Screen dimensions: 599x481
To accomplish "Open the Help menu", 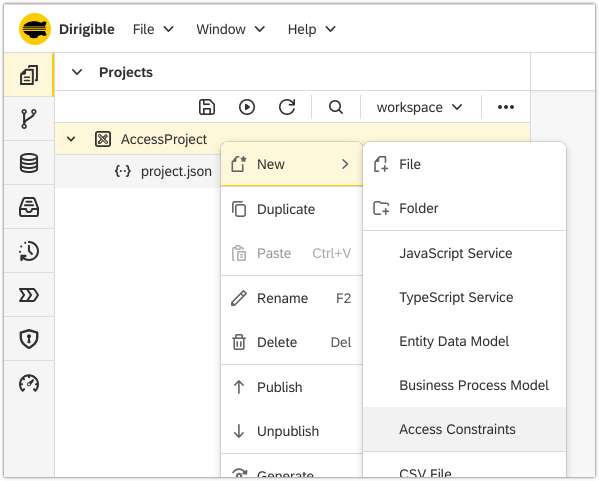I will click(312, 29).
